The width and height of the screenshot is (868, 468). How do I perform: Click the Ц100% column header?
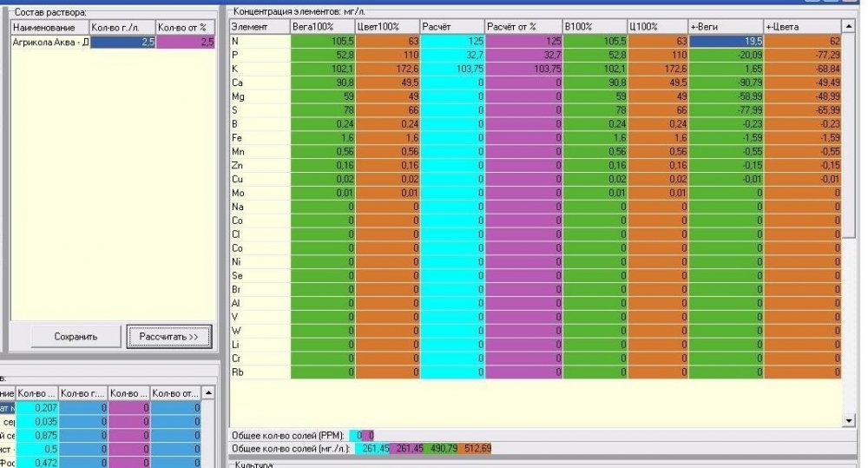[x=658, y=26]
